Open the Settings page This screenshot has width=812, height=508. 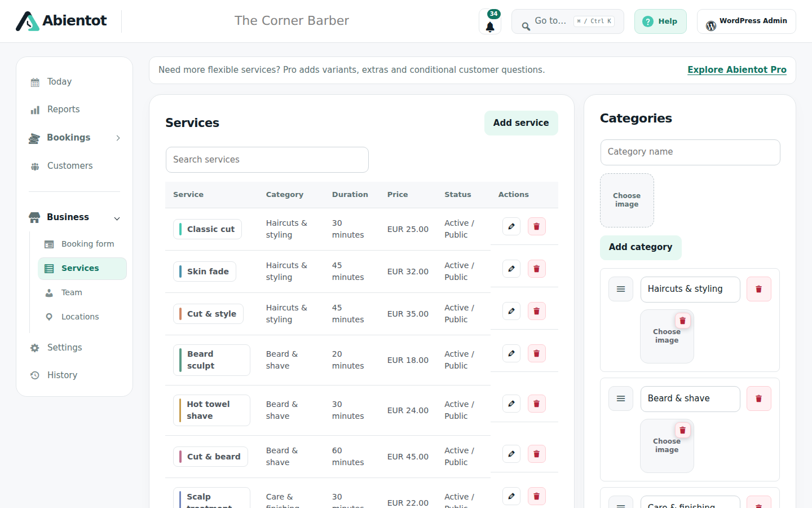tap(75, 348)
